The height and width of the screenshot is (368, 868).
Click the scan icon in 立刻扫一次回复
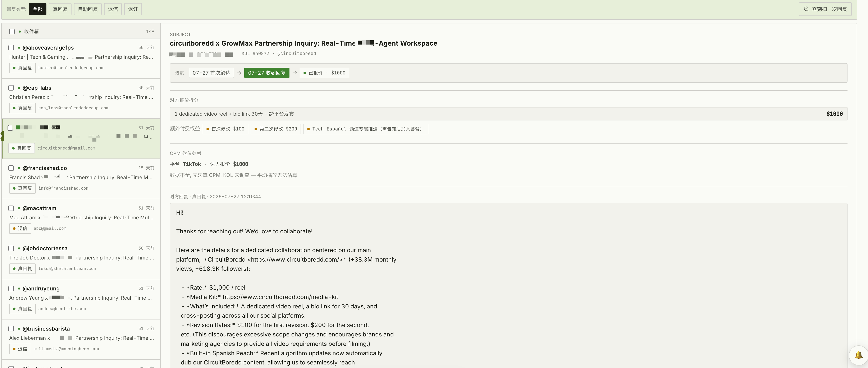(806, 9)
